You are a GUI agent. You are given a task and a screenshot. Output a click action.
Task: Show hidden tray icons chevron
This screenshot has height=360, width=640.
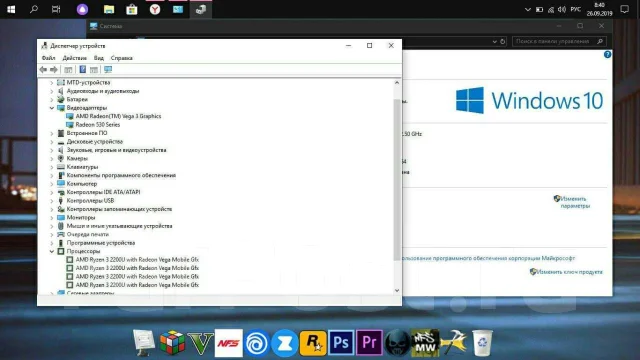(527, 9)
